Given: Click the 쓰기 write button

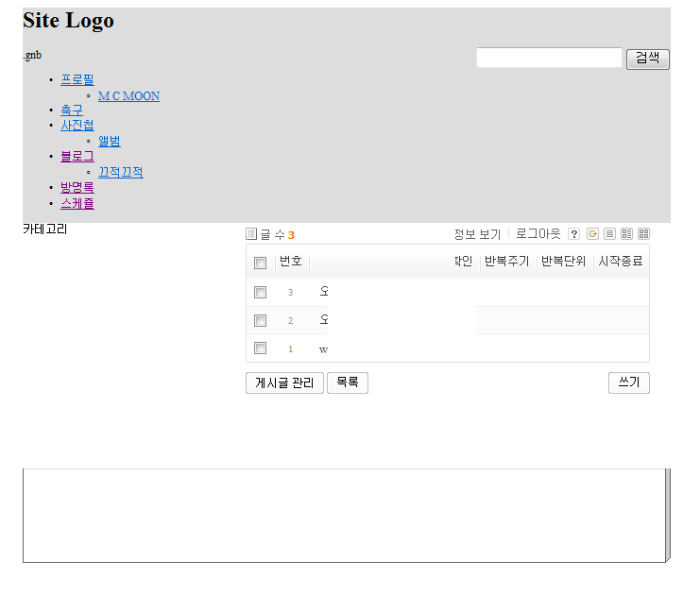Looking at the screenshot, I should coord(629,383).
